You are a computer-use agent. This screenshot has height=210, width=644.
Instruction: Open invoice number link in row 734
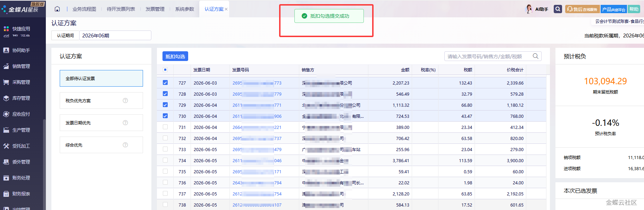point(257,160)
